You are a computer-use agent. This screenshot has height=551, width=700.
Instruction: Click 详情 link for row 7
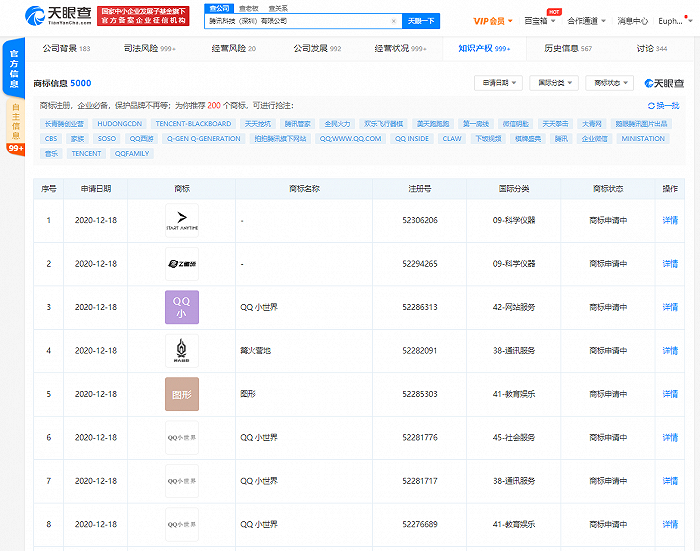coord(670,481)
